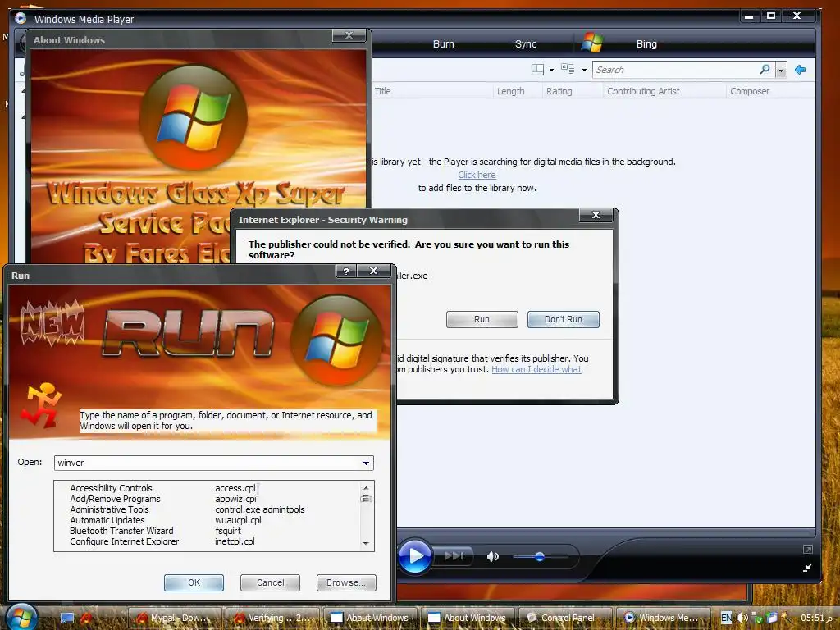Click the 'Click here' link in Media Player
The height and width of the screenshot is (630, 840).
pyautogui.click(x=477, y=175)
